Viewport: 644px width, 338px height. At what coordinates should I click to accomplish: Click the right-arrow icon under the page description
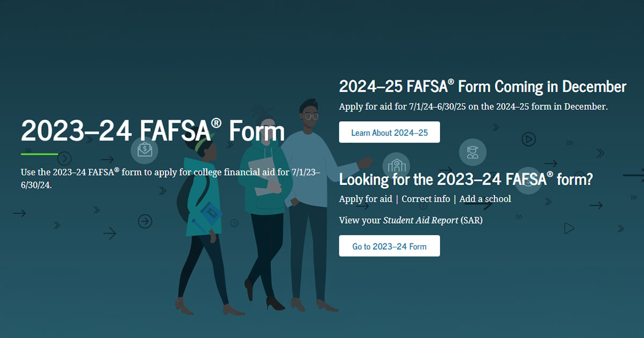point(20,213)
